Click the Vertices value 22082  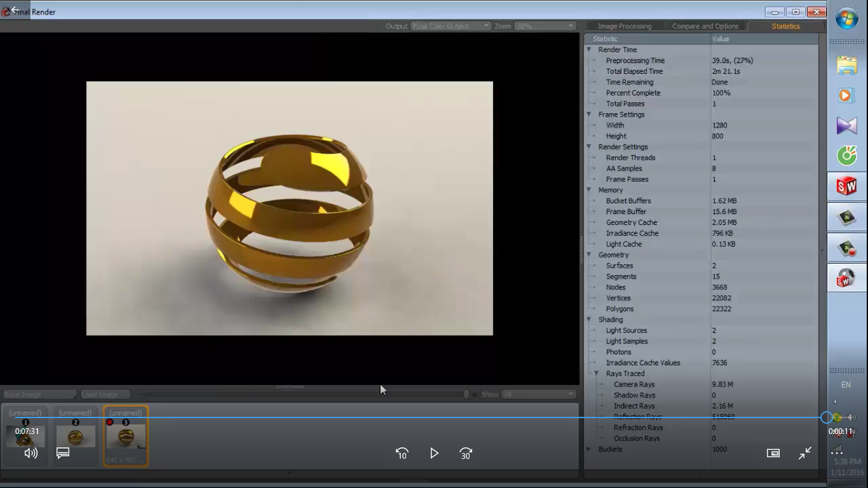pyautogui.click(x=721, y=298)
